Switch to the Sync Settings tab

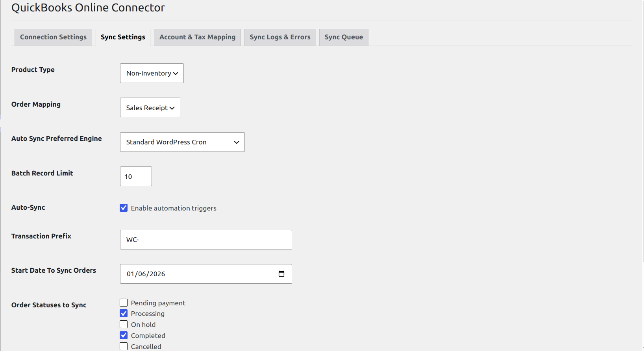coord(123,37)
